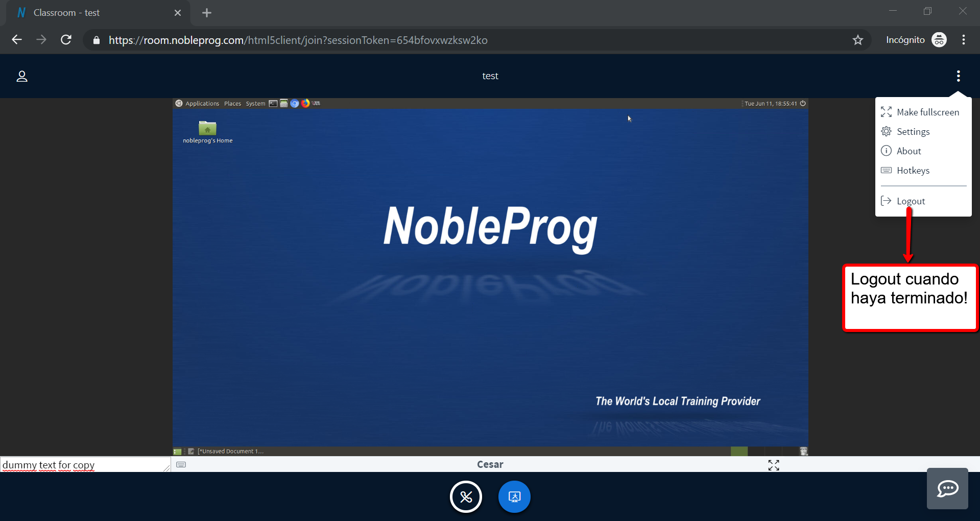980x521 pixels.
Task: Open a new browser tab
Action: pyautogui.click(x=207, y=13)
